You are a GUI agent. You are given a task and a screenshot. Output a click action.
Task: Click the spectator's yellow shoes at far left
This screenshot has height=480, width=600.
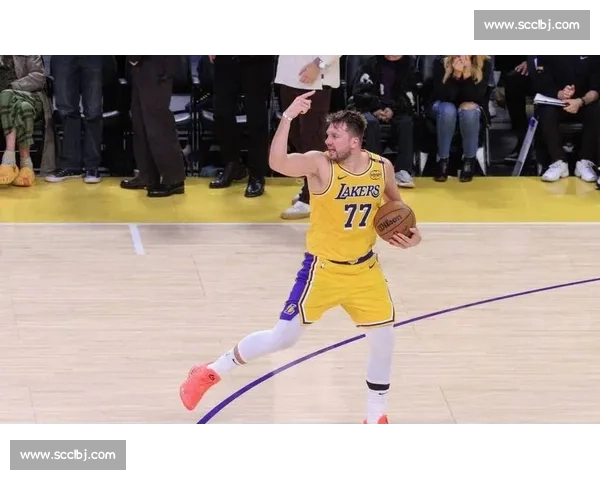tap(16, 175)
